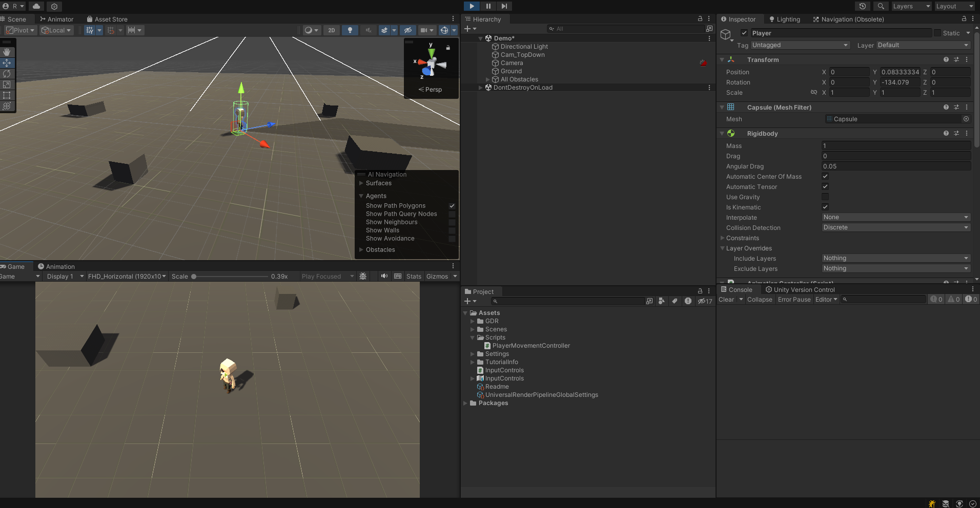Disable Show Path Polygons
This screenshot has height=508, width=980.
click(x=452, y=206)
